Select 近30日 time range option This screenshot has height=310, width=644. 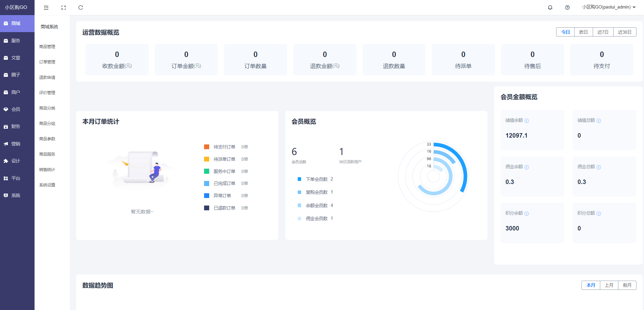625,32
